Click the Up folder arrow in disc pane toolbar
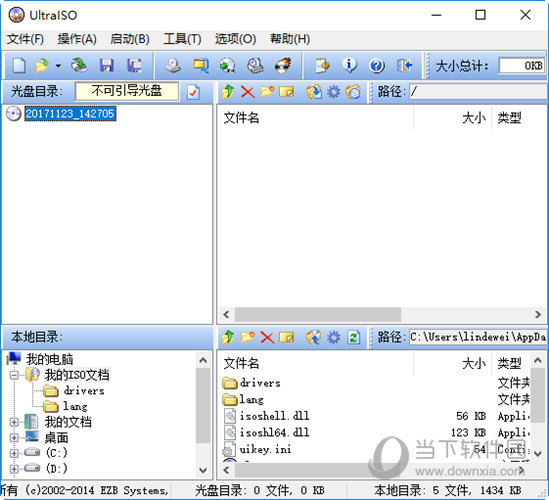Viewport: 549px width, 500px height. (x=228, y=92)
